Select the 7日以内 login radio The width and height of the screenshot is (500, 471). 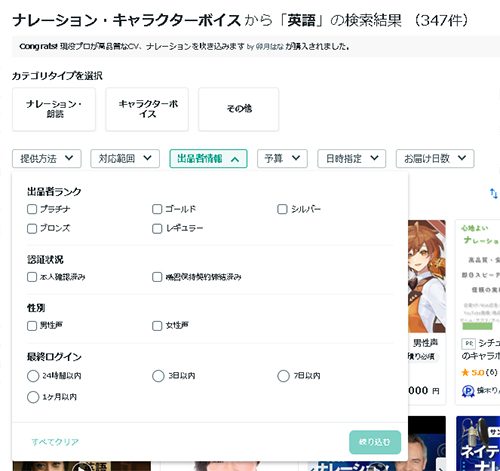[x=283, y=376]
